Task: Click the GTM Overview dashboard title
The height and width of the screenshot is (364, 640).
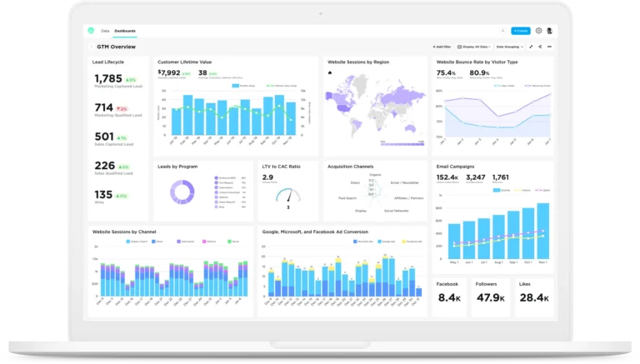Action: point(117,47)
